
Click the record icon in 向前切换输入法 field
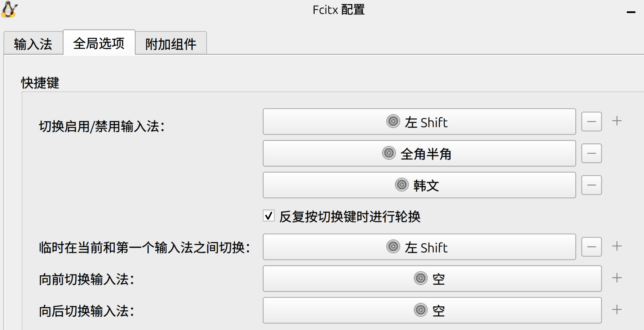click(x=420, y=279)
